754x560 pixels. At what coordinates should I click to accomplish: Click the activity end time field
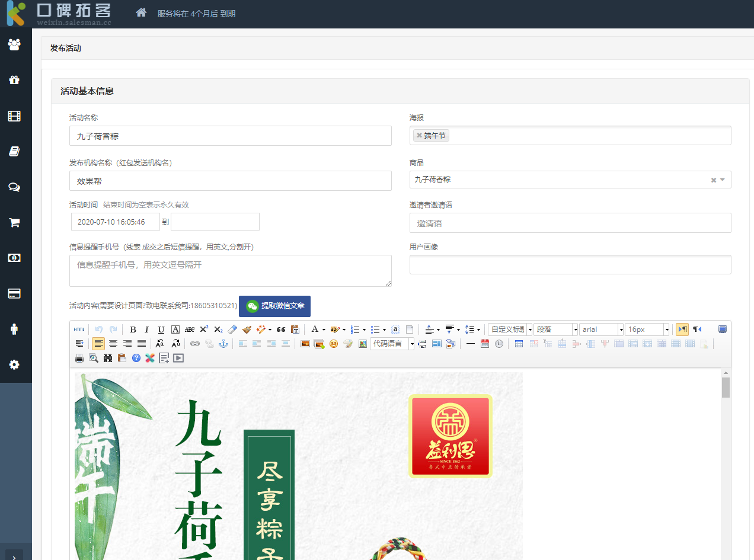click(215, 222)
